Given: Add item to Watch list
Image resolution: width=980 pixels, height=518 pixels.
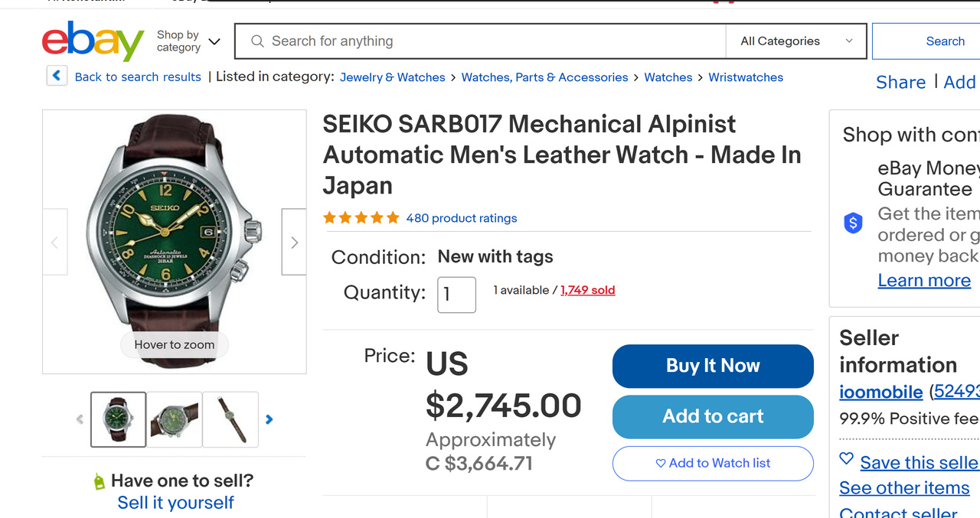Looking at the screenshot, I should [713, 463].
